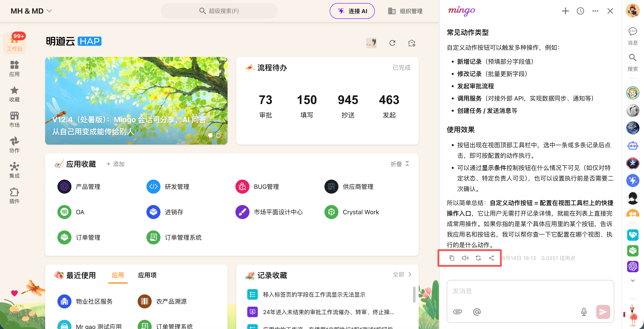The width and height of the screenshot is (644, 329).
Task: Open the 供应商管理 app
Action: click(349, 187)
